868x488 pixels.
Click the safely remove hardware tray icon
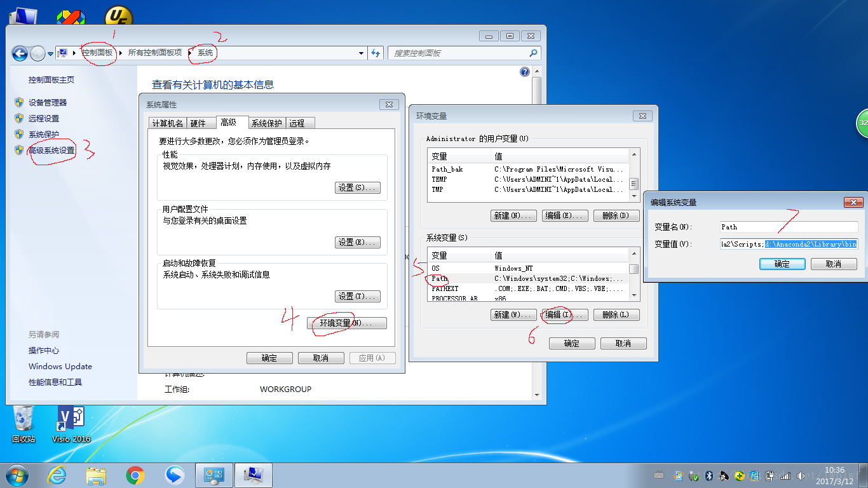click(692, 475)
